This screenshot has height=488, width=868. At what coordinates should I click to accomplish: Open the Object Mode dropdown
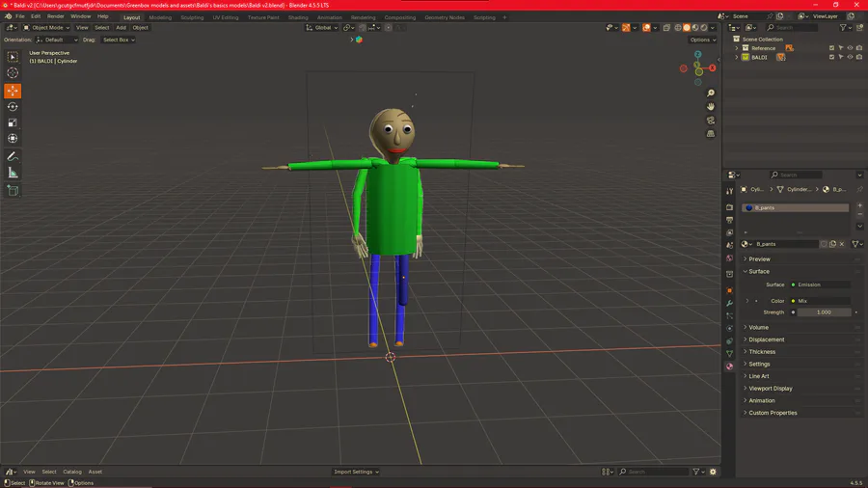pyautogui.click(x=46, y=28)
